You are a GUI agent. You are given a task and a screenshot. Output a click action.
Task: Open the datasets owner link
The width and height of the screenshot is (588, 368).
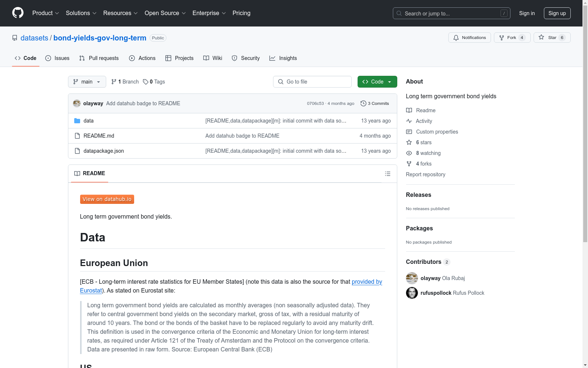coord(34,38)
